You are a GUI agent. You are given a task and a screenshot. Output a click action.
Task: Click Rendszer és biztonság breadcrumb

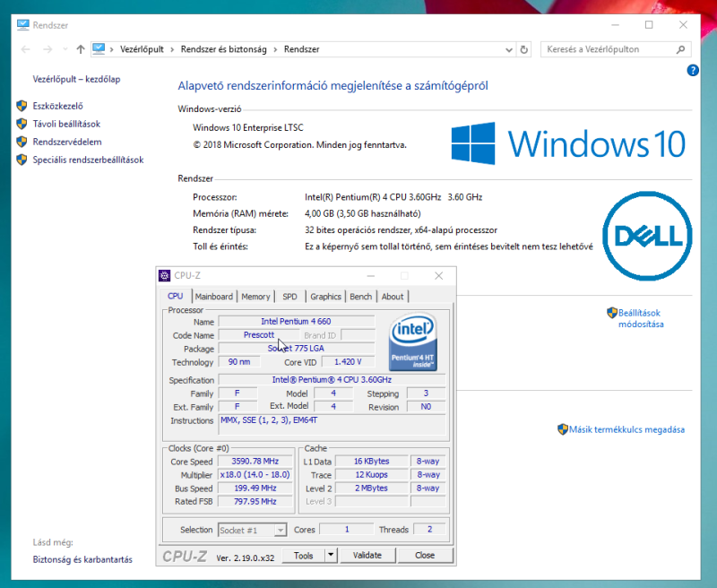coord(223,49)
